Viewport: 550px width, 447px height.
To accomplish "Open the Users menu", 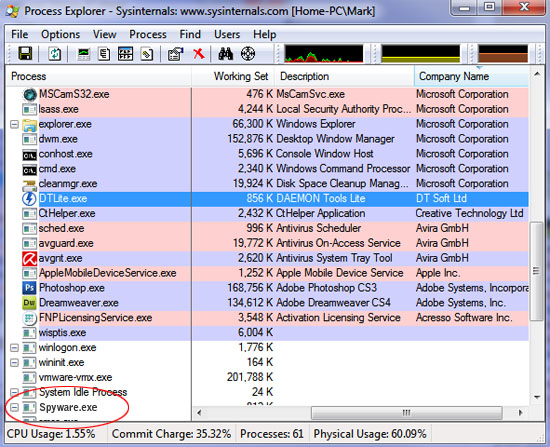I will click(227, 34).
